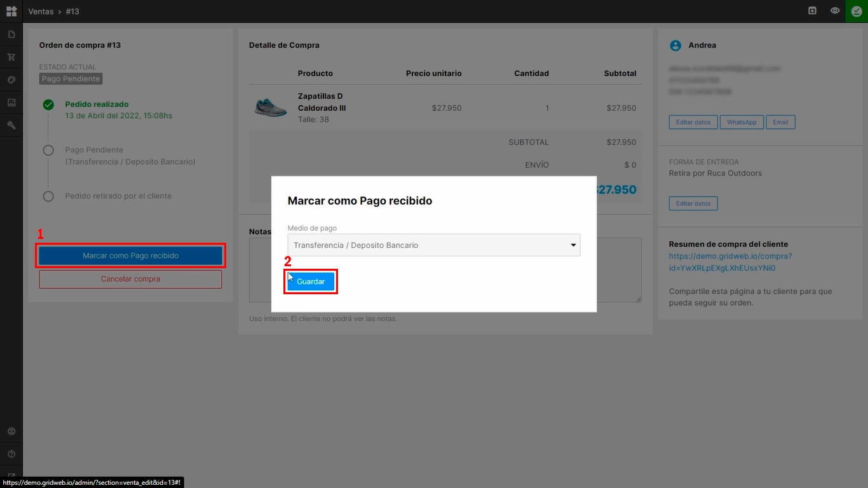Click Guardar in the payment dialog
Image resolution: width=868 pixels, height=488 pixels.
click(311, 281)
